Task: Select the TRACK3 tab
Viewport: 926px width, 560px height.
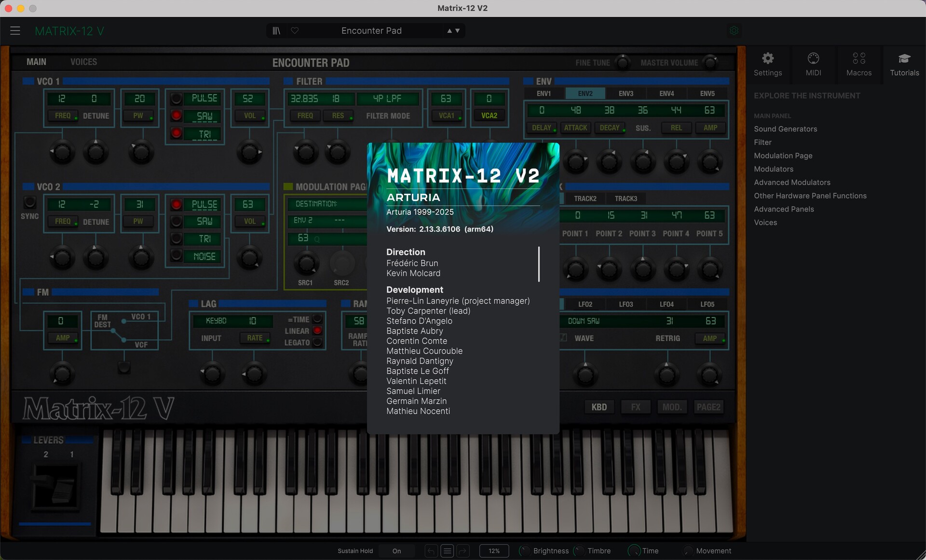Action: click(626, 199)
